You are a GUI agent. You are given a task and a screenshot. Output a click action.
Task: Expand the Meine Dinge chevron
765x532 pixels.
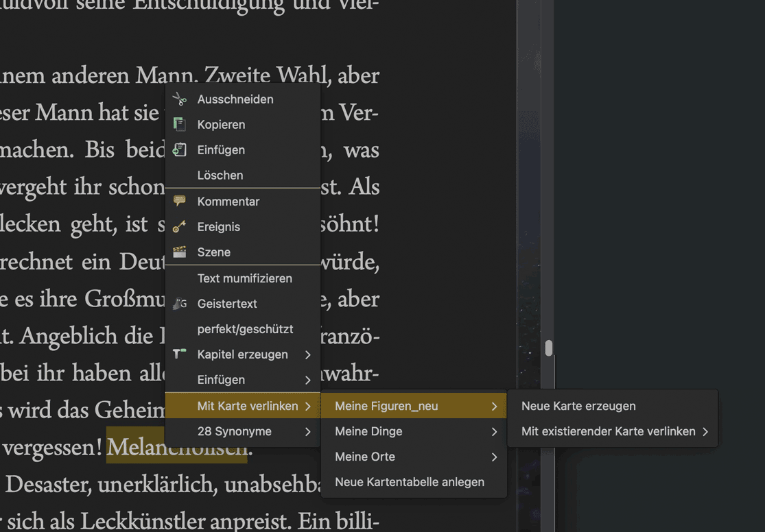[x=494, y=431]
